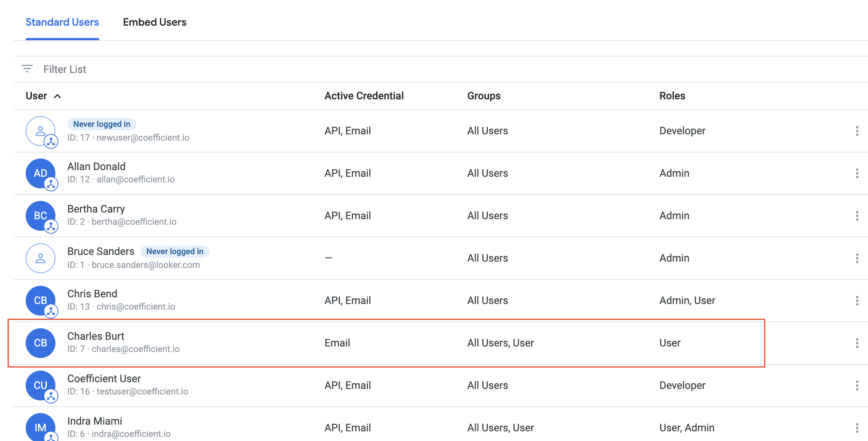Click the Roles column header
Screen dimensions: 868x441
point(672,96)
